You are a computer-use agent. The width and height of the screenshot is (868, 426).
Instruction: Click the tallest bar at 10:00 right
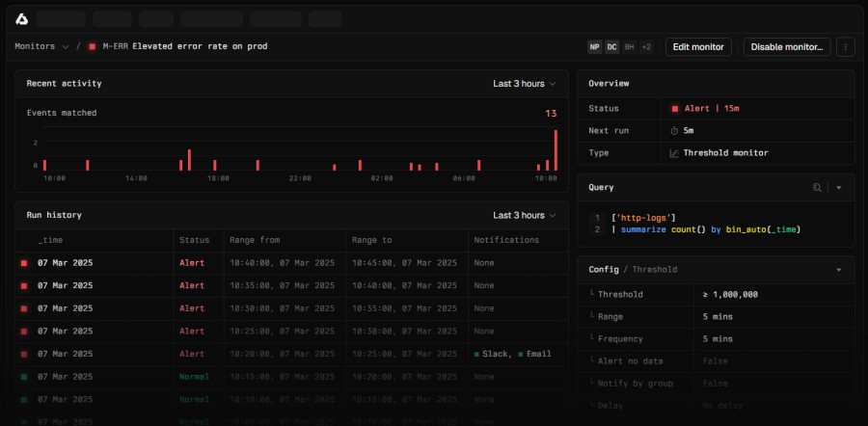(556, 150)
